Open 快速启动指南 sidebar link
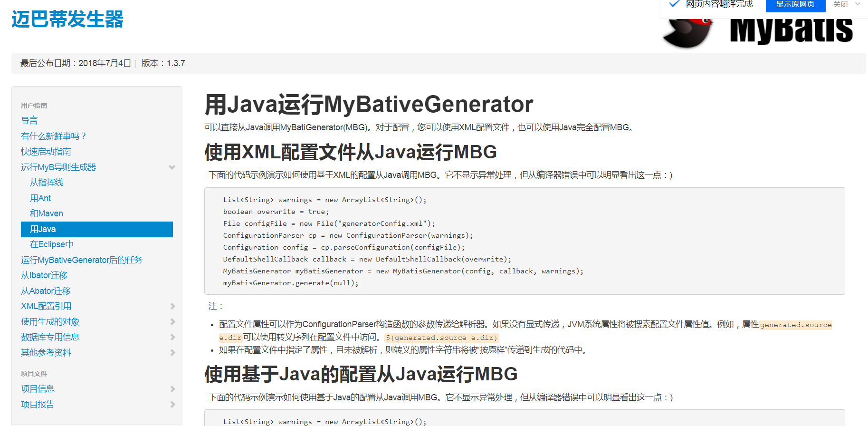 click(46, 152)
